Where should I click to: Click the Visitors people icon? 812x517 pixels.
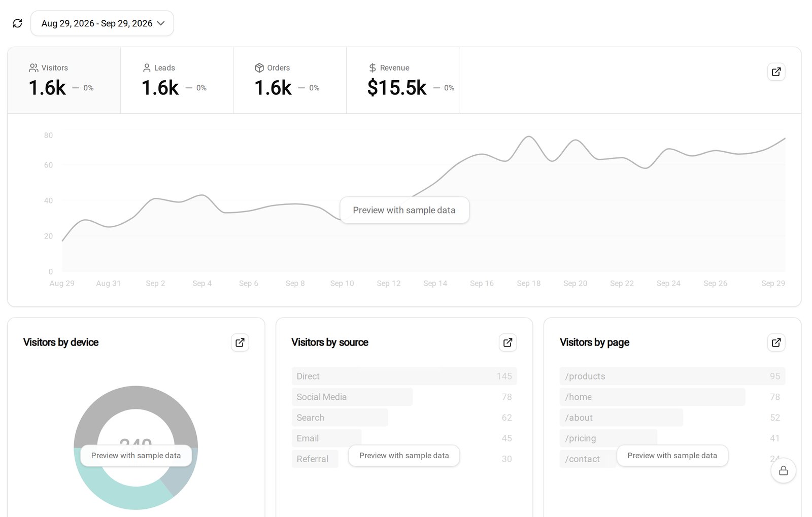33,68
